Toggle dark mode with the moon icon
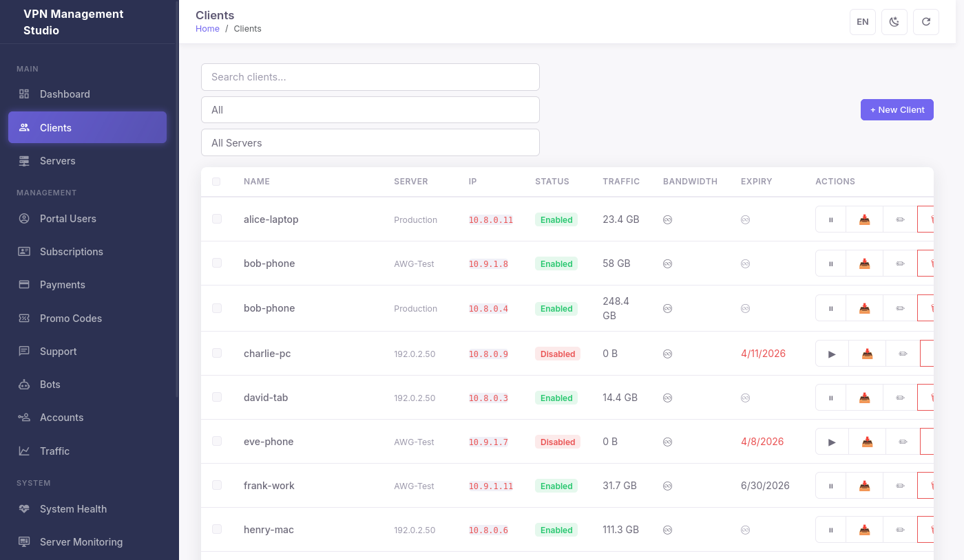Image resolution: width=964 pixels, height=560 pixels. coord(894,21)
